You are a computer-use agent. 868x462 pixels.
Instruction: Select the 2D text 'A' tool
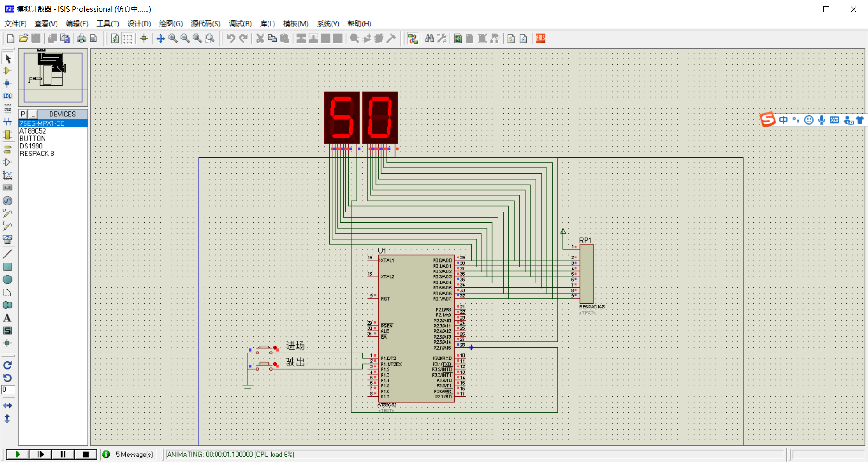click(7, 318)
